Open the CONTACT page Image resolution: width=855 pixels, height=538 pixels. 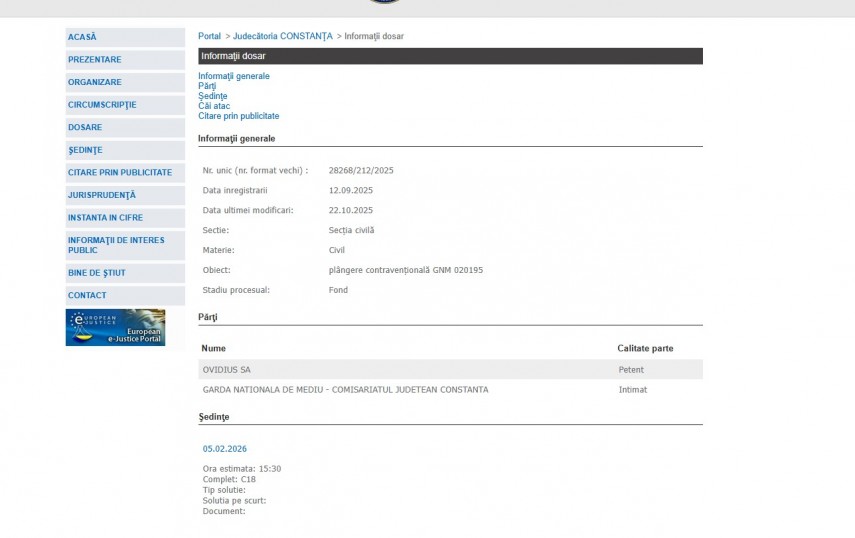click(87, 295)
